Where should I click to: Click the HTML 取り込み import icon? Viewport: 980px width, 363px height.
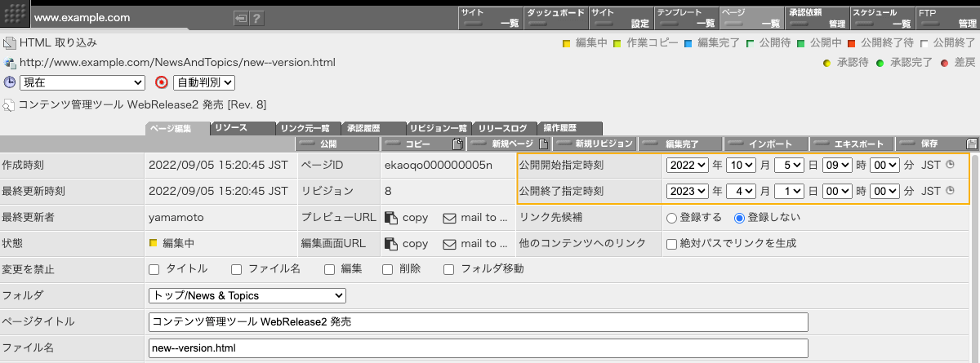coord(9,42)
